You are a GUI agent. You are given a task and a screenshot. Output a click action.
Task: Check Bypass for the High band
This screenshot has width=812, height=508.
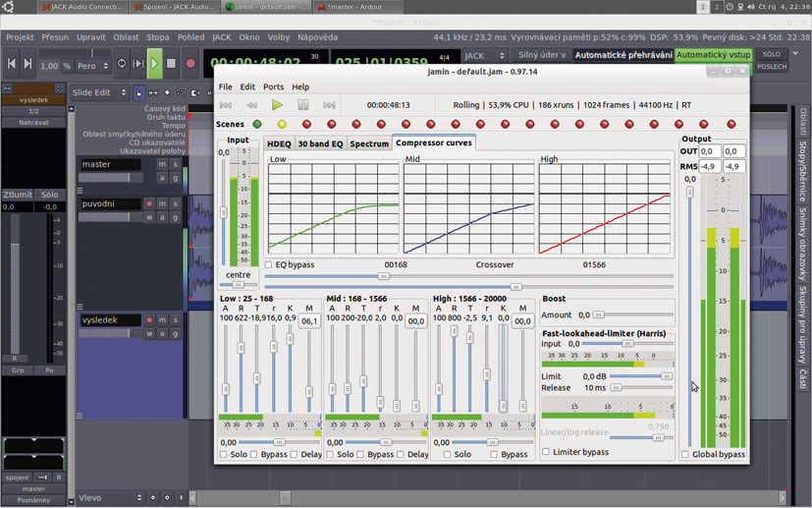pyautogui.click(x=494, y=455)
